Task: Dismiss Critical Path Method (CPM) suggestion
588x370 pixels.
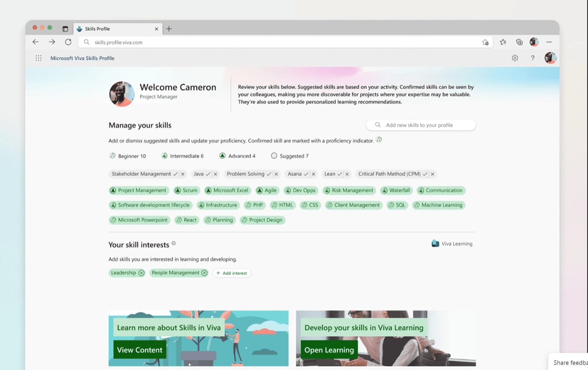Action: (x=433, y=174)
